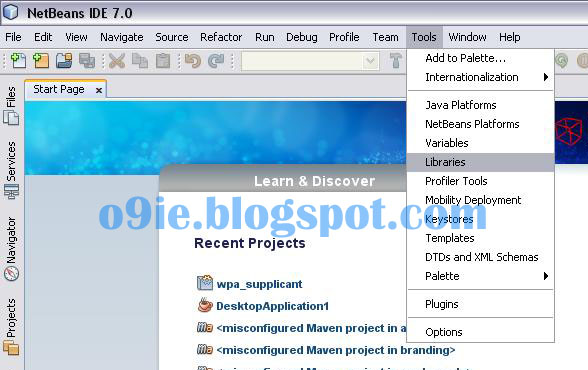Close the open Tools menu
Viewport: 588px width, 370px height.
pyautogui.click(x=424, y=37)
